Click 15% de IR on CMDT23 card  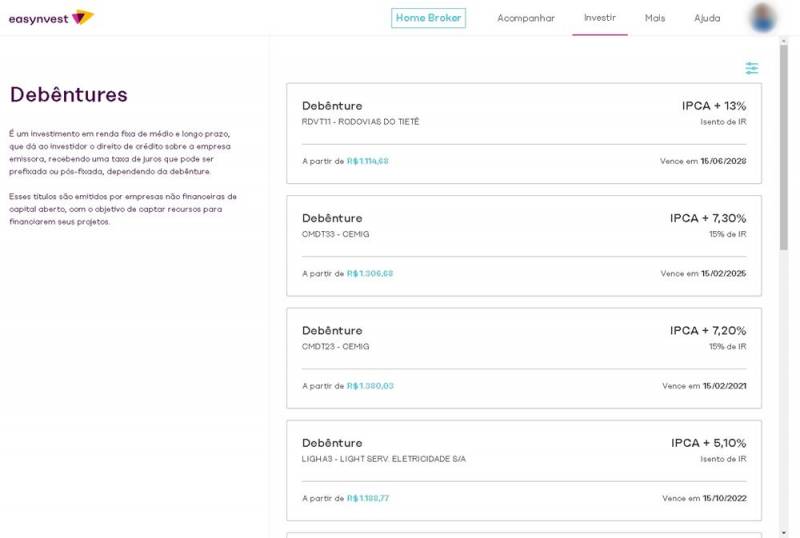(x=727, y=347)
